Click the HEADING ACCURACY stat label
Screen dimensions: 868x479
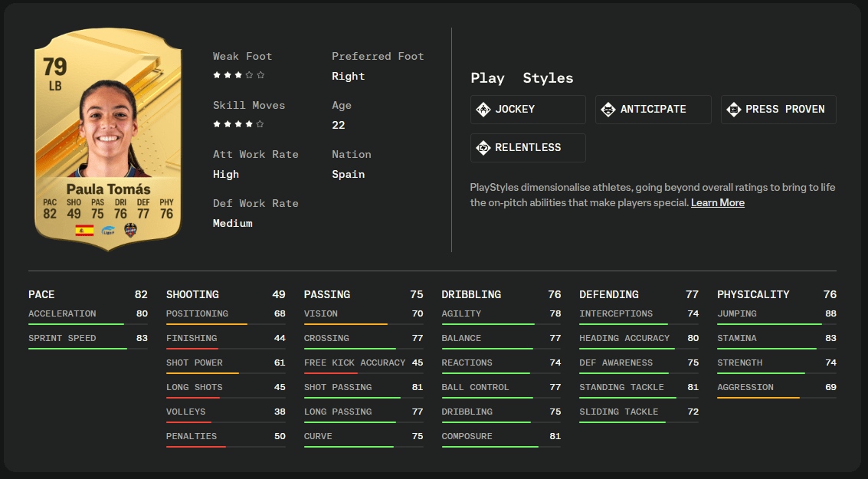point(624,338)
